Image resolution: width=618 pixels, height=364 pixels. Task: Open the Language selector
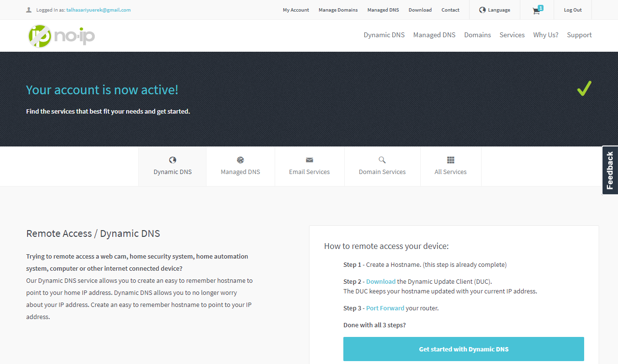click(x=495, y=10)
